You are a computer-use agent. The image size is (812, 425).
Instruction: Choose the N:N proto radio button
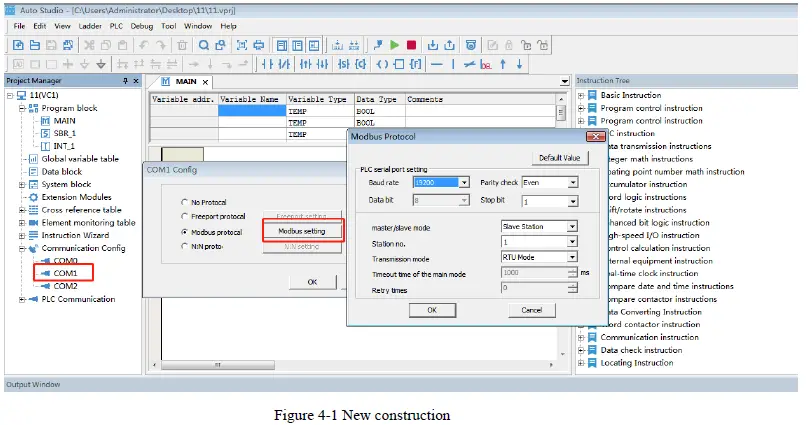(x=184, y=246)
